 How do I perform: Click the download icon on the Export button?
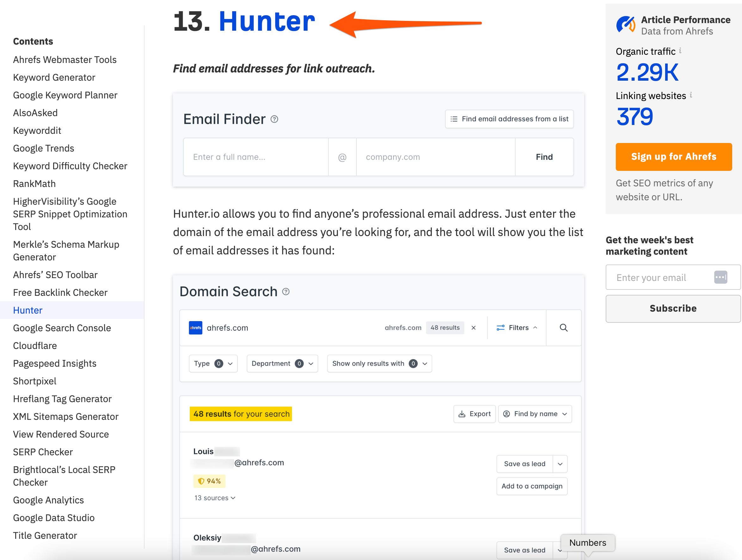[x=462, y=414]
